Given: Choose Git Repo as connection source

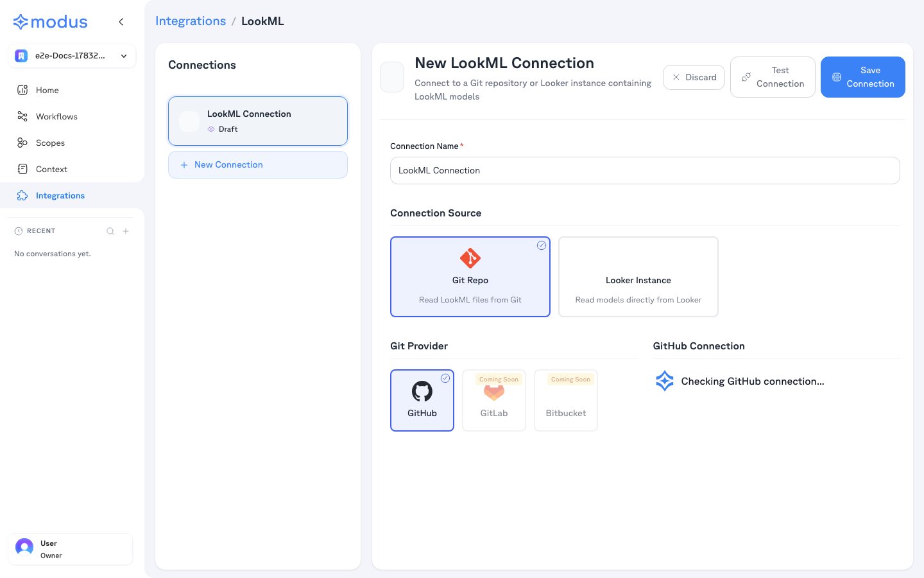Looking at the screenshot, I should (470, 277).
